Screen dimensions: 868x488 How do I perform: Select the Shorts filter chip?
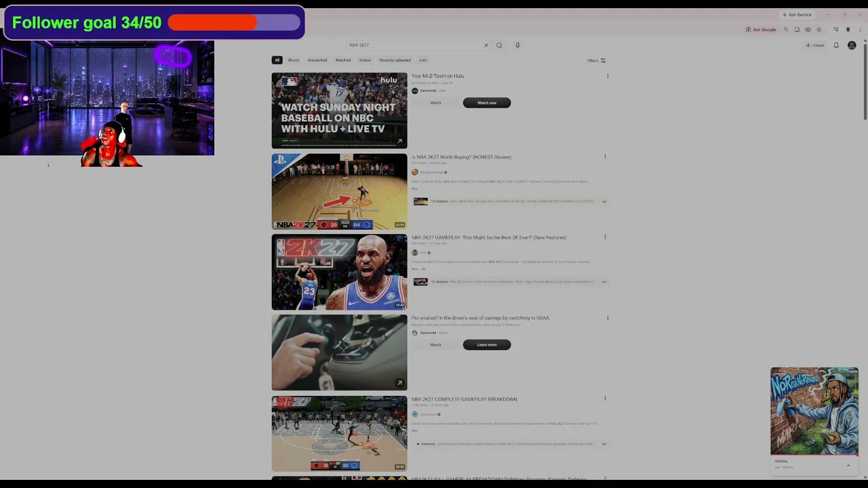click(294, 60)
